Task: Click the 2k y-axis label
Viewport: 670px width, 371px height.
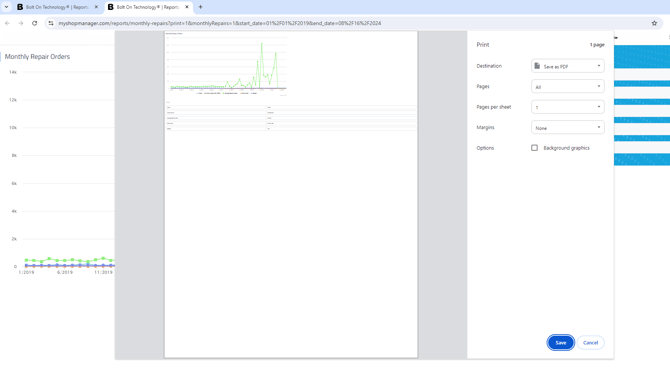Action: [15, 239]
